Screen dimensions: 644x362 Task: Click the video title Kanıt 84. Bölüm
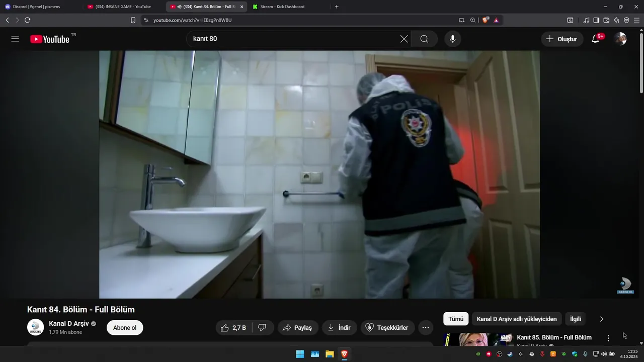81,310
